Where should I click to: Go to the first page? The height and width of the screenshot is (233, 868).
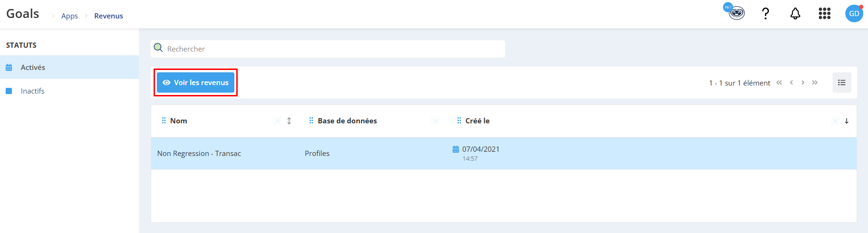coord(779,82)
